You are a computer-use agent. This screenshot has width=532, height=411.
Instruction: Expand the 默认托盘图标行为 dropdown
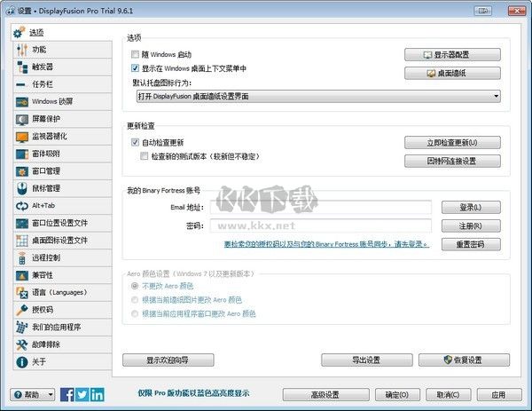tap(495, 95)
